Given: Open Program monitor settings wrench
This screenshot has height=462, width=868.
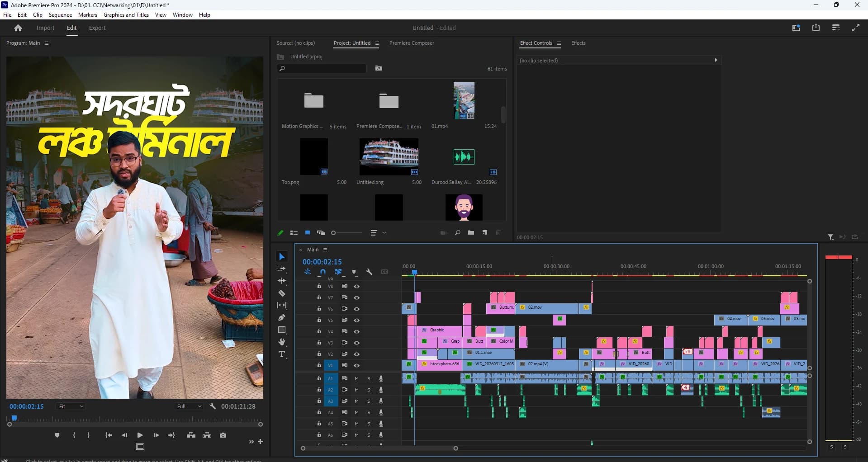Looking at the screenshot, I should click(x=213, y=406).
